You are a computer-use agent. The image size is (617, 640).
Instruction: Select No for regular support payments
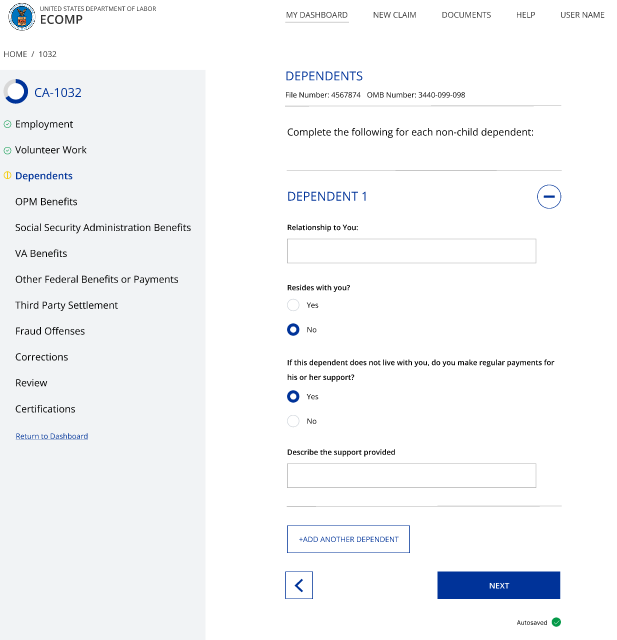[x=293, y=421]
